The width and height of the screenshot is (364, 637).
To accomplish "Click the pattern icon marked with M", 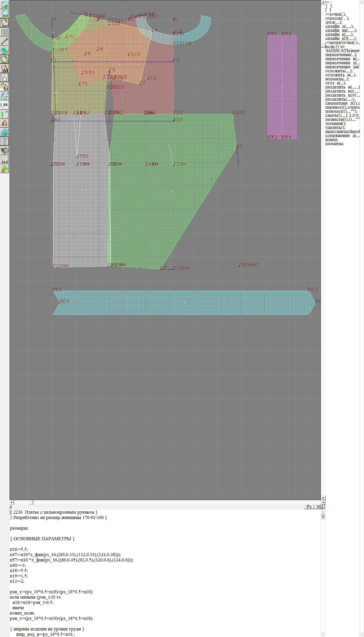I will click(5, 69).
